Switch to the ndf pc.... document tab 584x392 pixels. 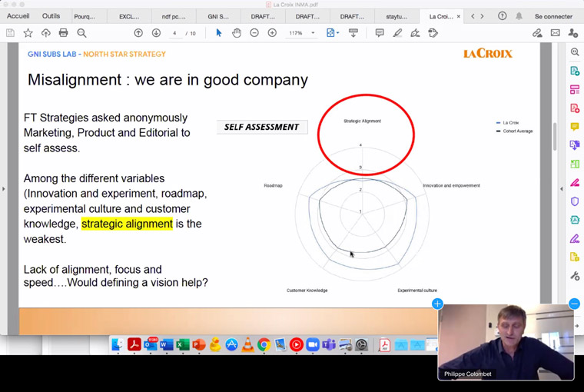(x=174, y=16)
